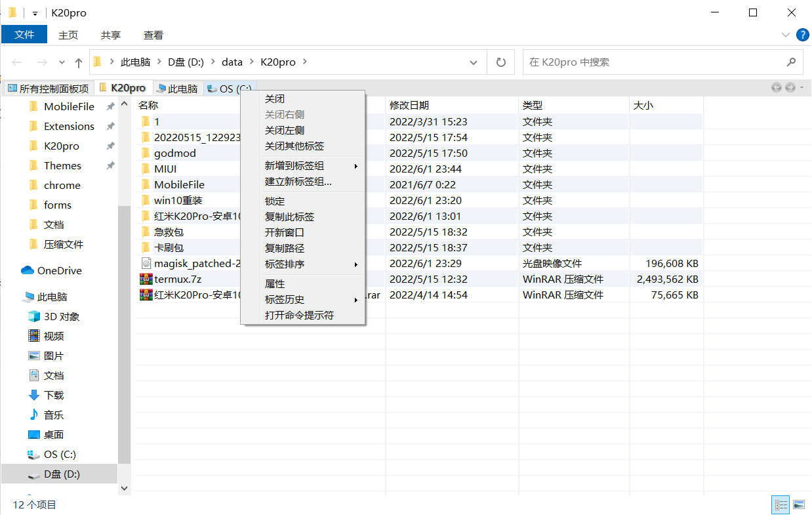Click the forward navigation arrow

(41, 62)
